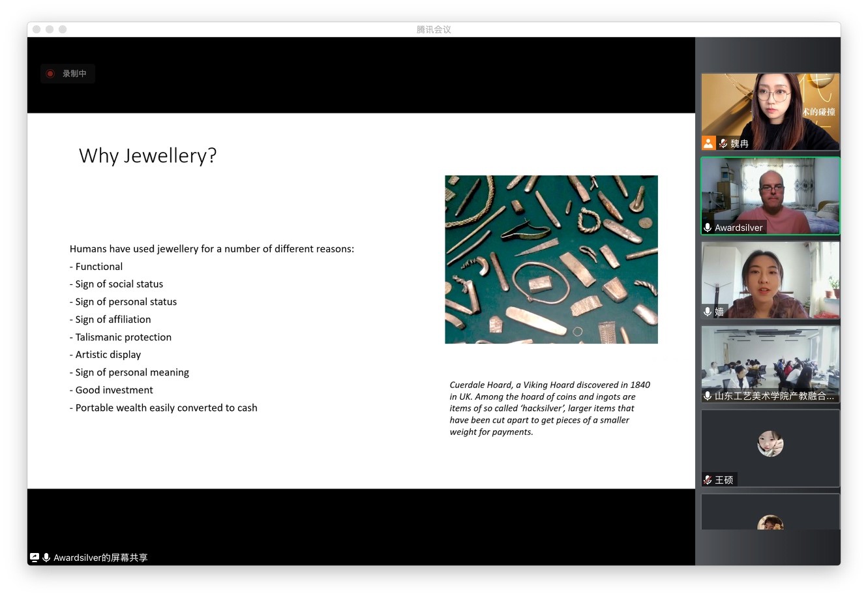The image size is (868, 598).
Task: Click 王硕's round profile avatar
Action: [770, 444]
